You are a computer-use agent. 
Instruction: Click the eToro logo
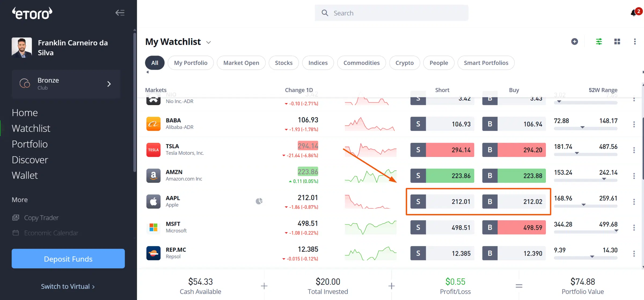pyautogui.click(x=32, y=13)
